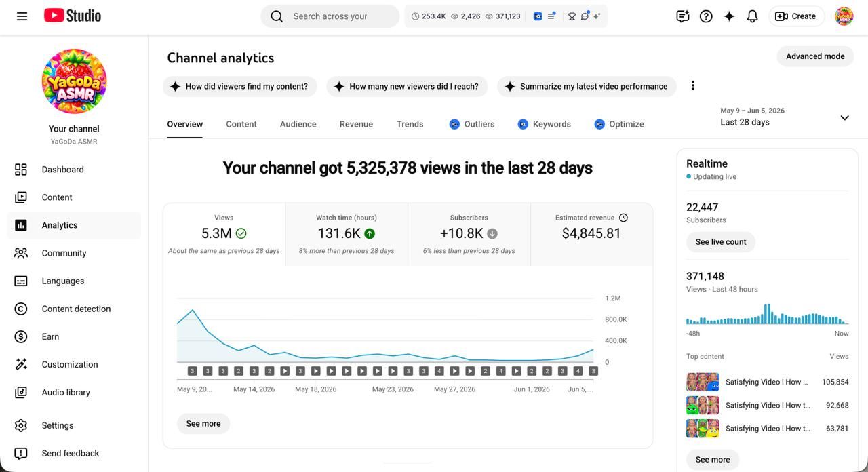Focus the Search across your channel field

pos(330,16)
